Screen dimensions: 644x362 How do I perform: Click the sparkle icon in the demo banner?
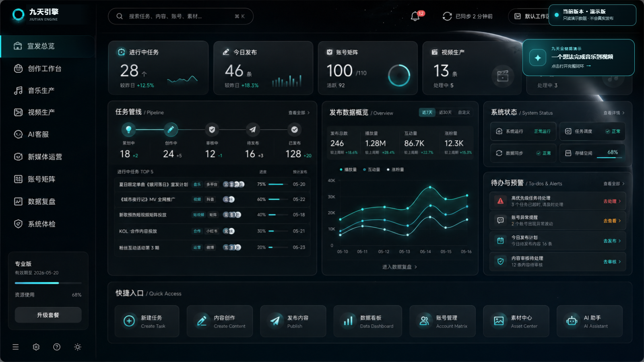tap(538, 58)
